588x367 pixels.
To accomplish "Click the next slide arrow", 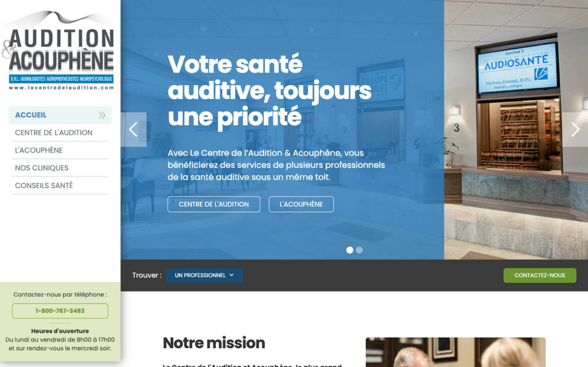I will (x=575, y=129).
